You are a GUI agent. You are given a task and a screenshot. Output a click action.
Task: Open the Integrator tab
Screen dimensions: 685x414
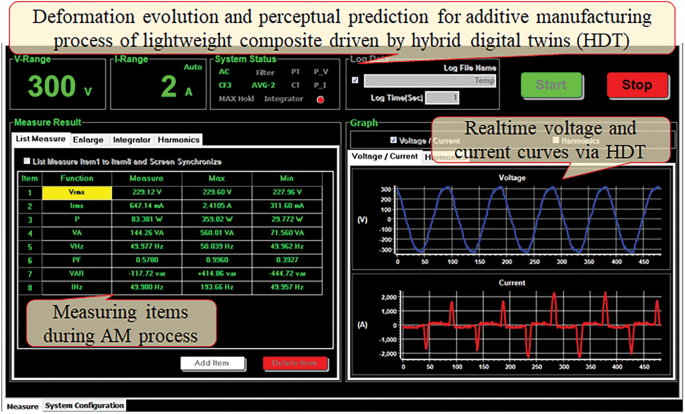coord(131,140)
